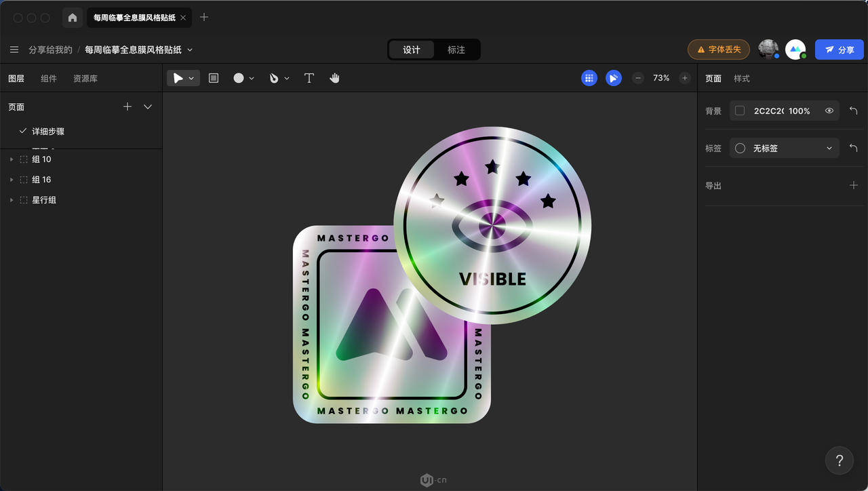Open the 字体丢失 warning
Screen dimensions: 868x491
719,50
